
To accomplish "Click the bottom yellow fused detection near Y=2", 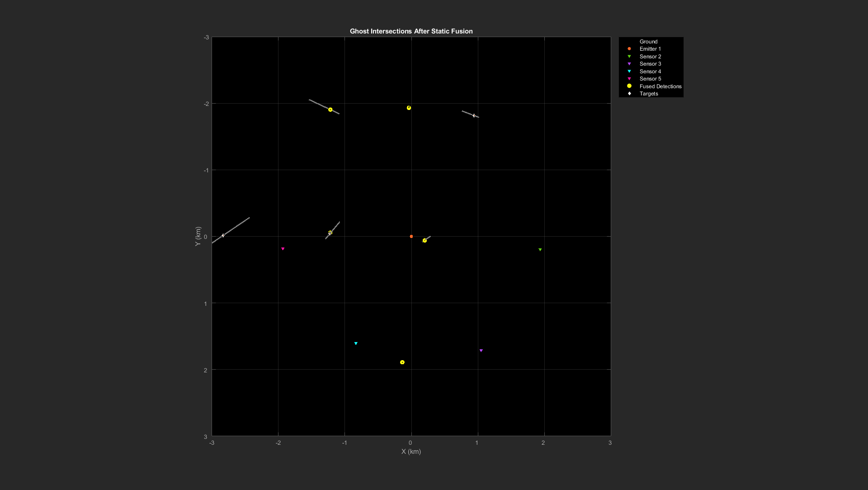I will pos(402,362).
